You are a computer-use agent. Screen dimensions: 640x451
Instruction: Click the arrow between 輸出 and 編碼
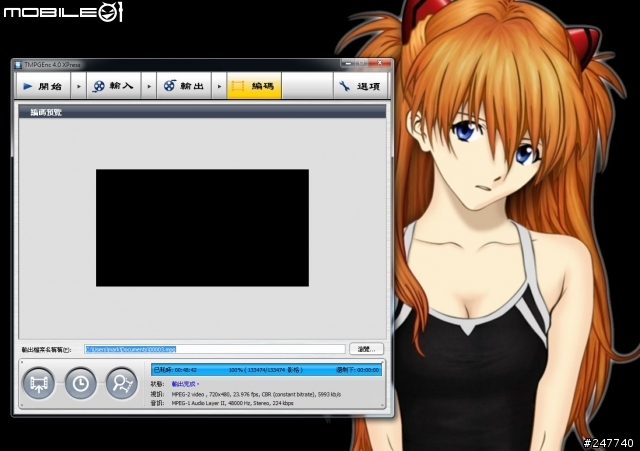(219, 86)
